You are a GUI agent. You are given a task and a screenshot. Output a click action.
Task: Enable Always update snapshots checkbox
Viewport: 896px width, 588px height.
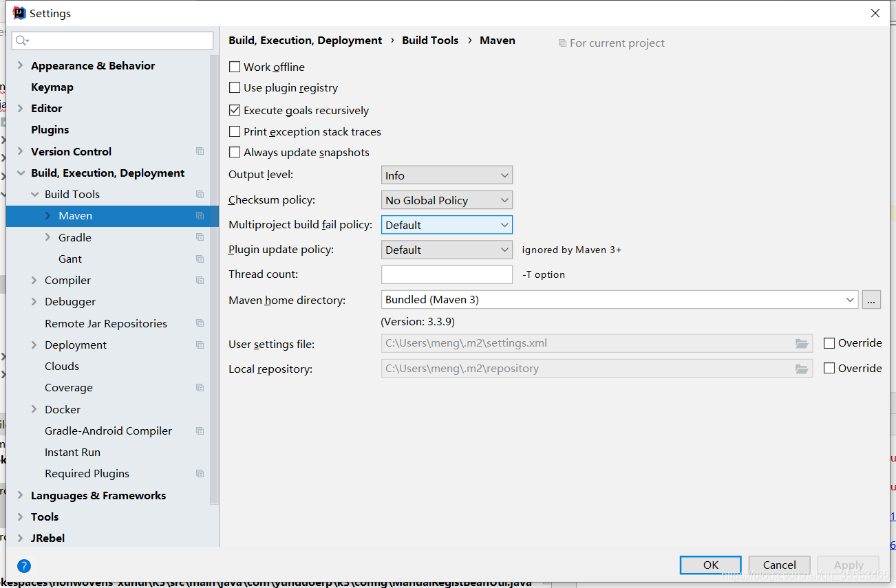point(235,152)
